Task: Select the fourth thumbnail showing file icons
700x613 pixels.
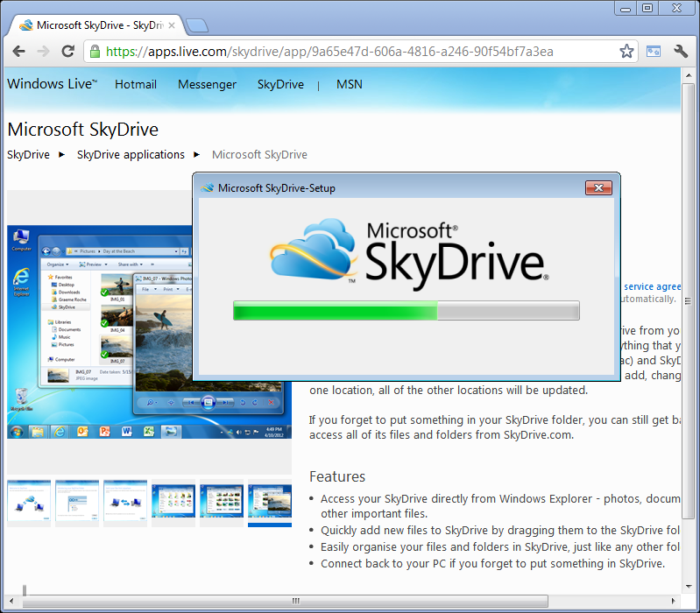Action: click(173, 501)
